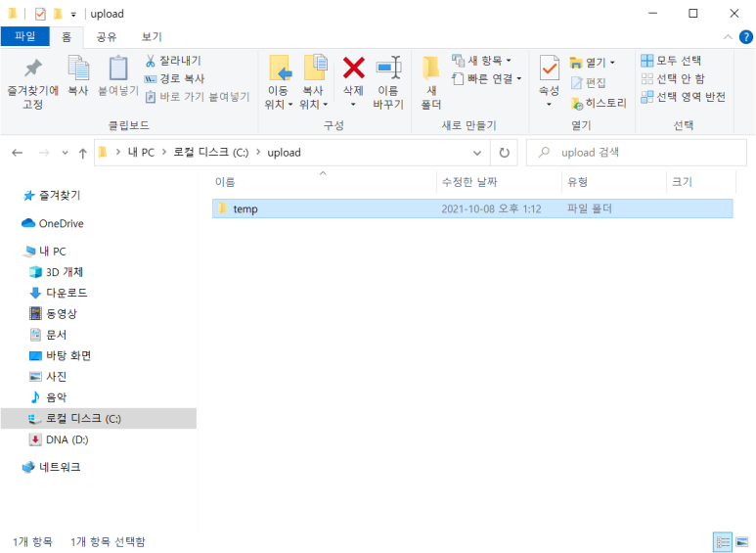The image size is (756, 553).
Task: Create 새 폴더 (New folder)
Action: click(x=431, y=82)
